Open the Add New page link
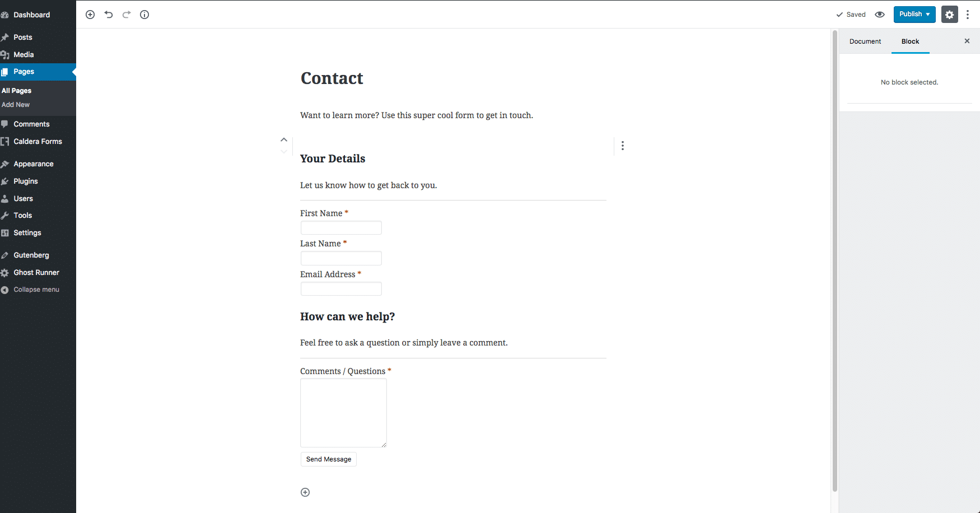This screenshot has height=513, width=980. coord(16,105)
